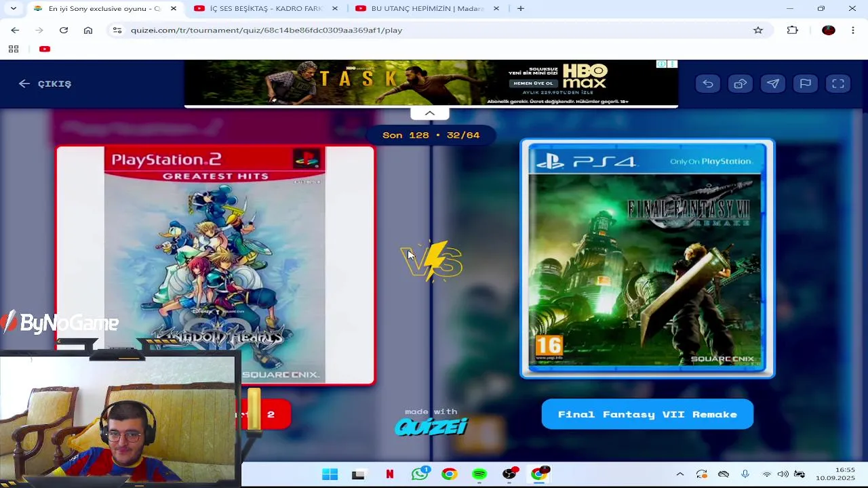Image resolution: width=868 pixels, height=488 pixels.
Task: Open the browser extensions puzzle icon
Action: [x=792, y=30]
